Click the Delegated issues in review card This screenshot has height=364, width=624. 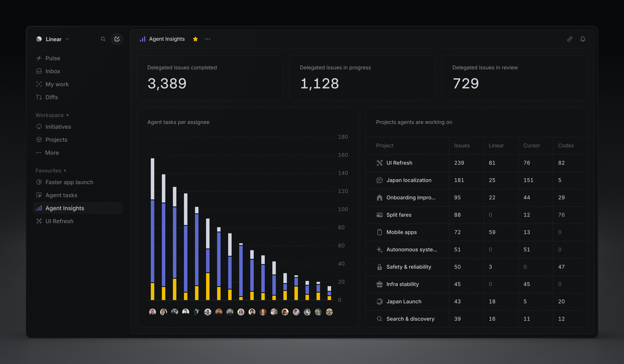coord(515,78)
